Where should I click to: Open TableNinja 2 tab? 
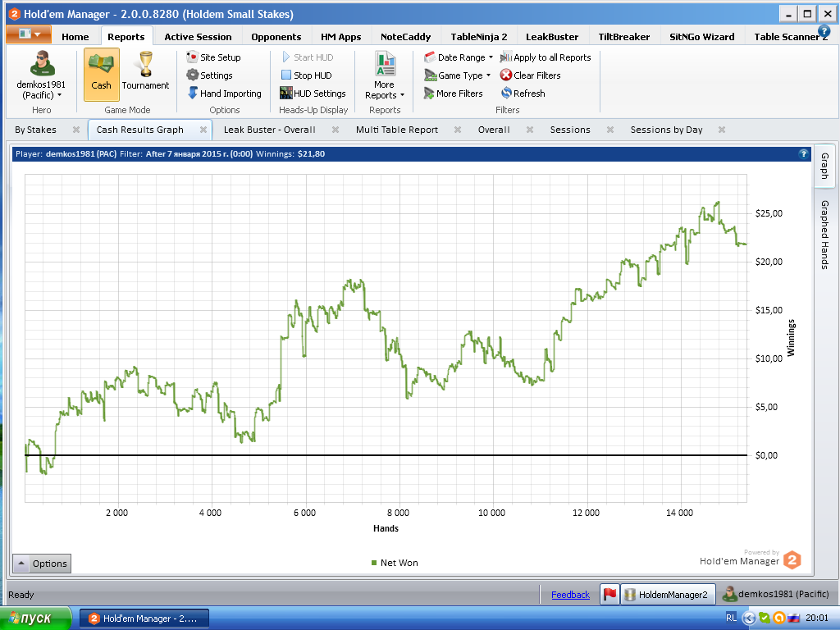coord(478,37)
